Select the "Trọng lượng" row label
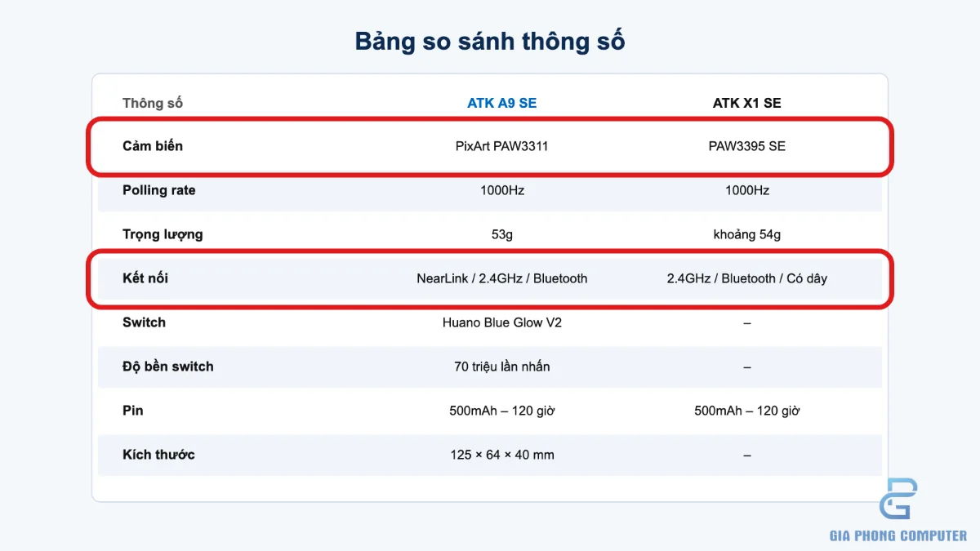 (x=163, y=234)
